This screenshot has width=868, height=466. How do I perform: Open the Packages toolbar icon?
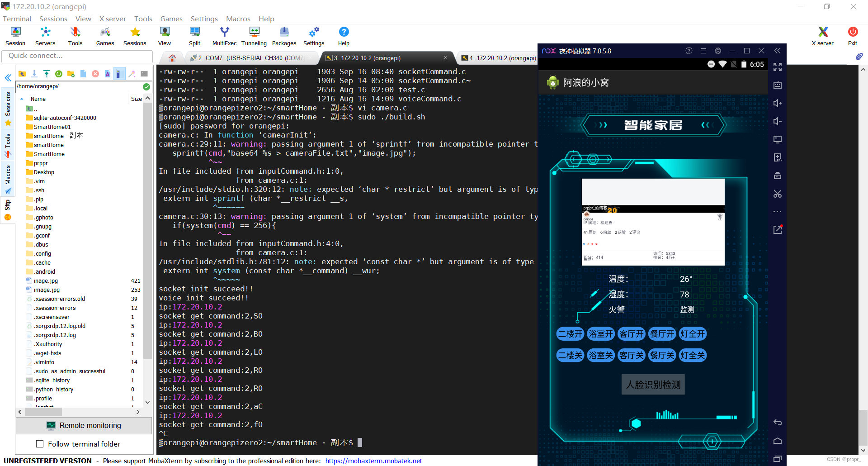[x=284, y=36]
